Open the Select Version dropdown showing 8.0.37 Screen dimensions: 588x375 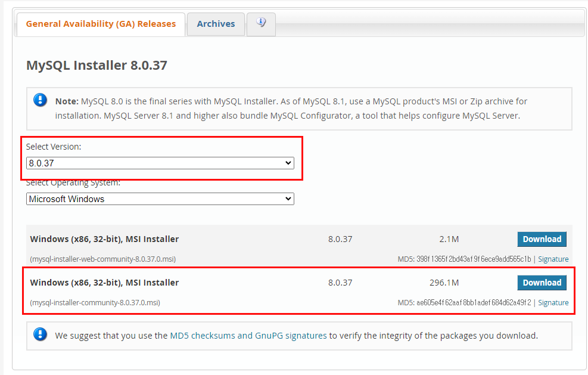click(x=160, y=163)
